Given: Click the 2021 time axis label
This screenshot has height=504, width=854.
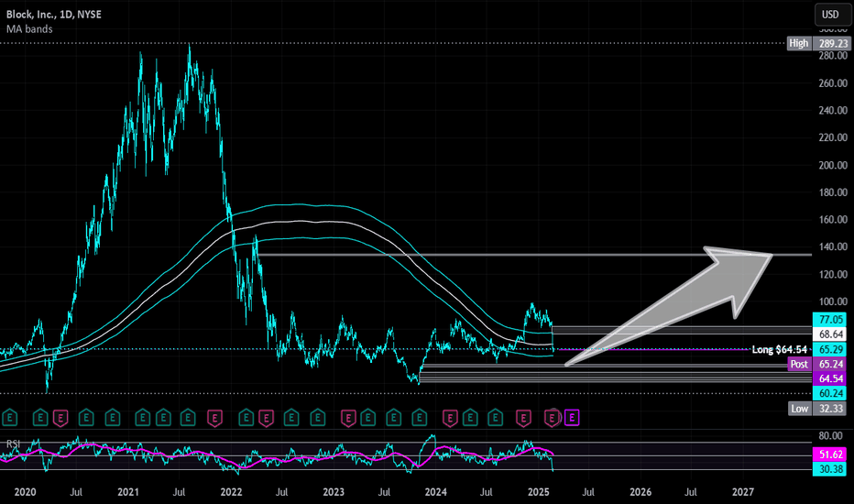Looking at the screenshot, I should click(128, 492).
